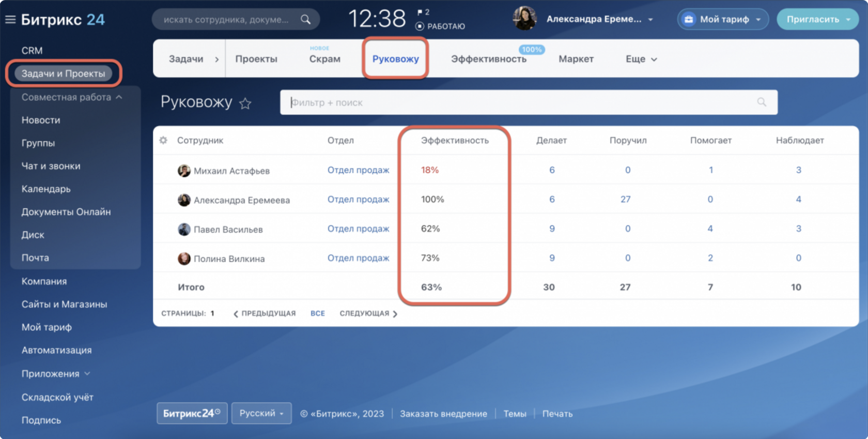This screenshot has height=439, width=868.
Task: Open Календарь in sidebar
Action: (46, 189)
